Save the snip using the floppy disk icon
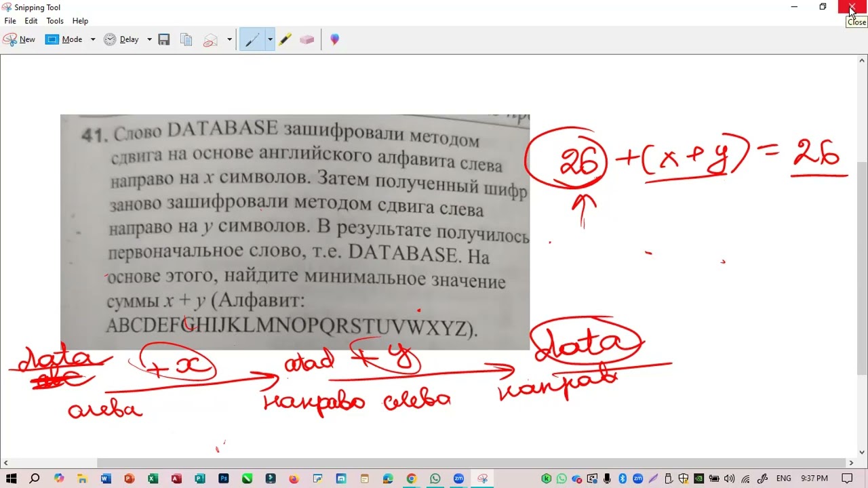This screenshot has height=488, width=868. tap(163, 39)
